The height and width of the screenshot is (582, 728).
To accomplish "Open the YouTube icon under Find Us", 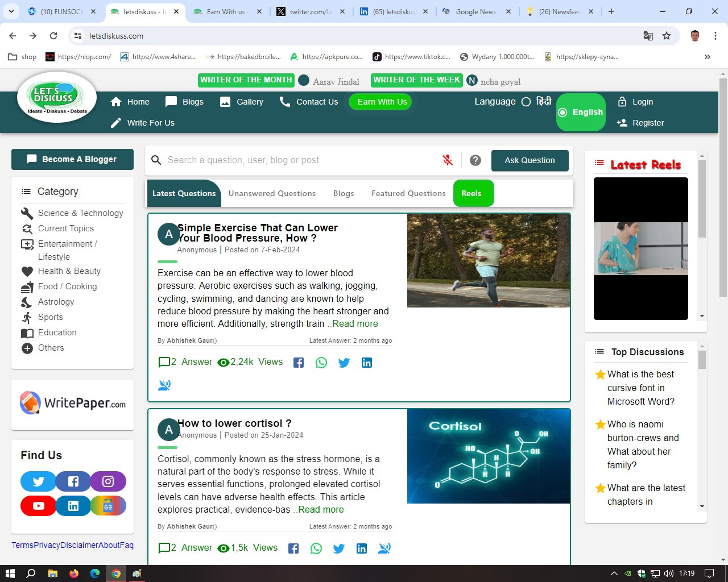I will (38, 506).
